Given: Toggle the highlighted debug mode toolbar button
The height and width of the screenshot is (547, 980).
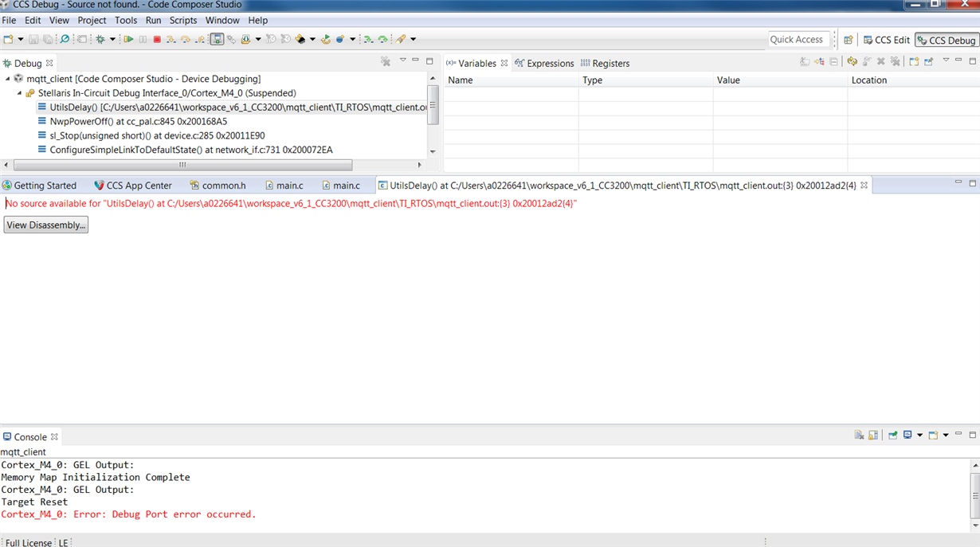Looking at the screenshot, I should click(x=217, y=39).
